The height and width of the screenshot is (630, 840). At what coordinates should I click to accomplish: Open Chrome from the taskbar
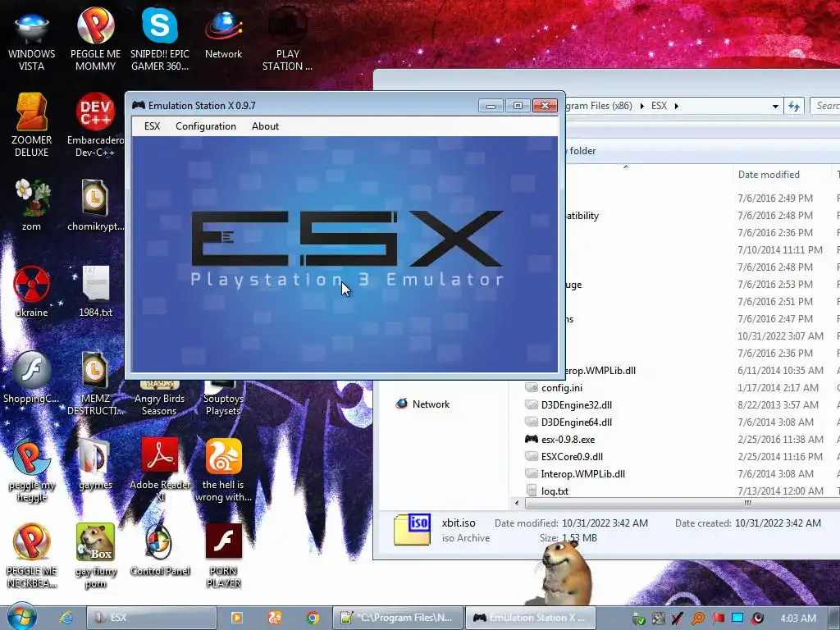[313, 618]
